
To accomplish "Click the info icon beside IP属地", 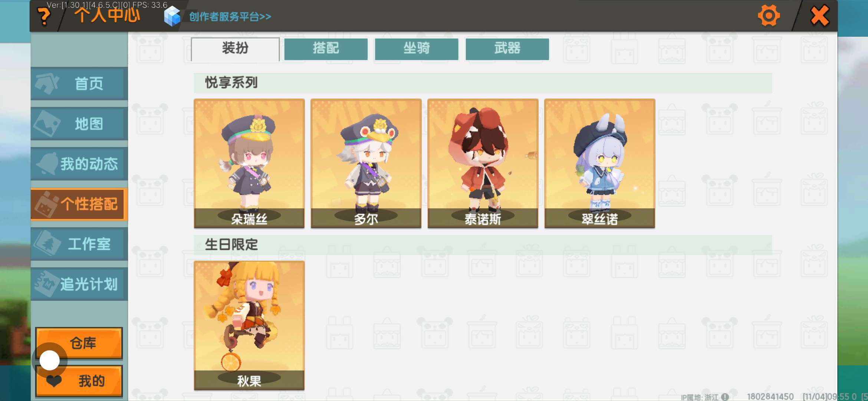I will pos(725,397).
